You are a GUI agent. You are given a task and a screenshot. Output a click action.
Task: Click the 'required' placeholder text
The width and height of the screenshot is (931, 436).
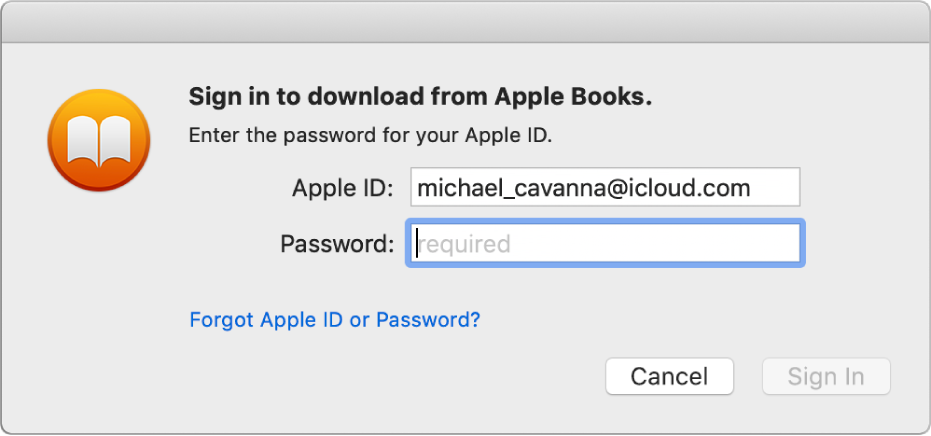pyautogui.click(x=465, y=243)
